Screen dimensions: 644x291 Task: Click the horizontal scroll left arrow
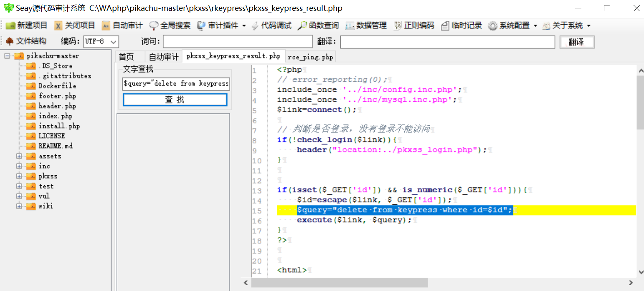[x=246, y=283]
